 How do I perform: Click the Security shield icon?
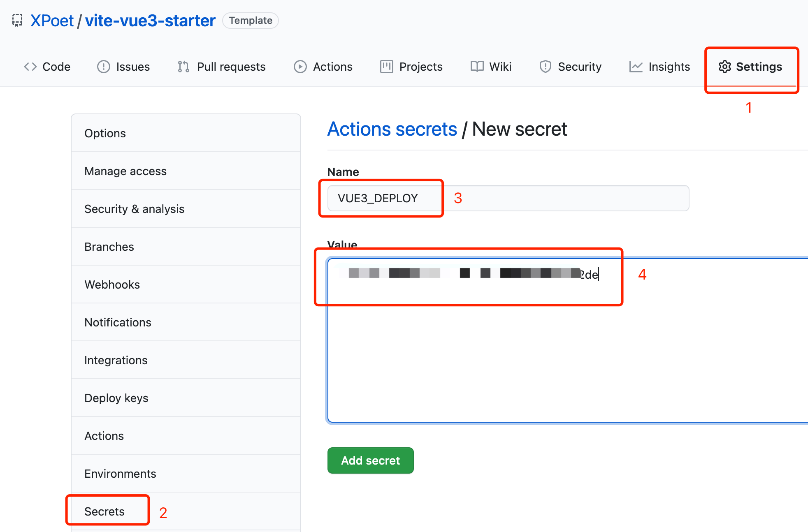pyautogui.click(x=545, y=67)
